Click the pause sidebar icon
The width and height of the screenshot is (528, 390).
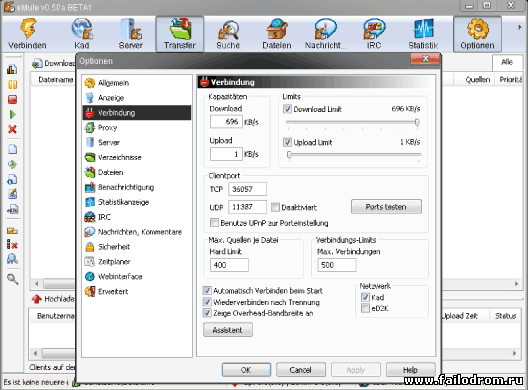click(12, 84)
